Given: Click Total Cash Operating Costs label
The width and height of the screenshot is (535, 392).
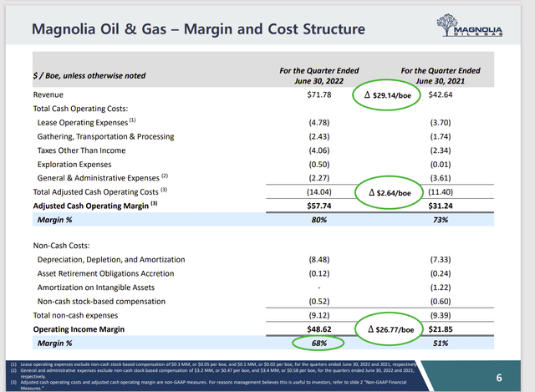Looking at the screenshot, I should (x=80, y=109).
